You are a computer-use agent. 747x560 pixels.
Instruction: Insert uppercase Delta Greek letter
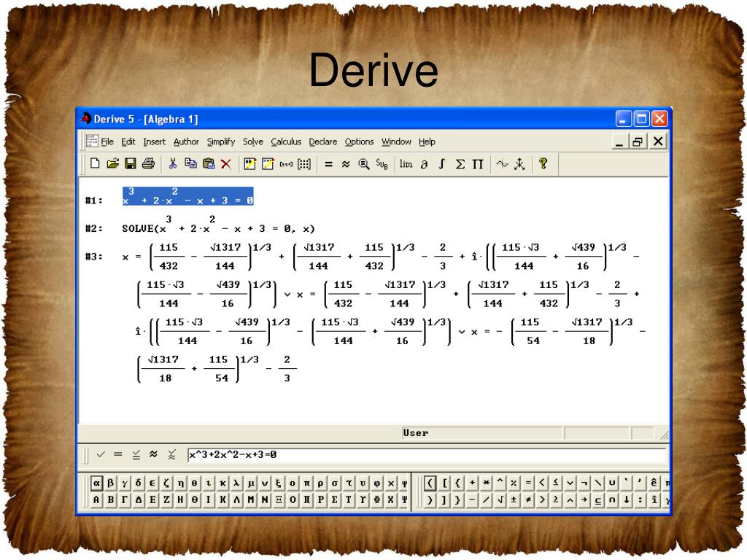pos(138,500)
